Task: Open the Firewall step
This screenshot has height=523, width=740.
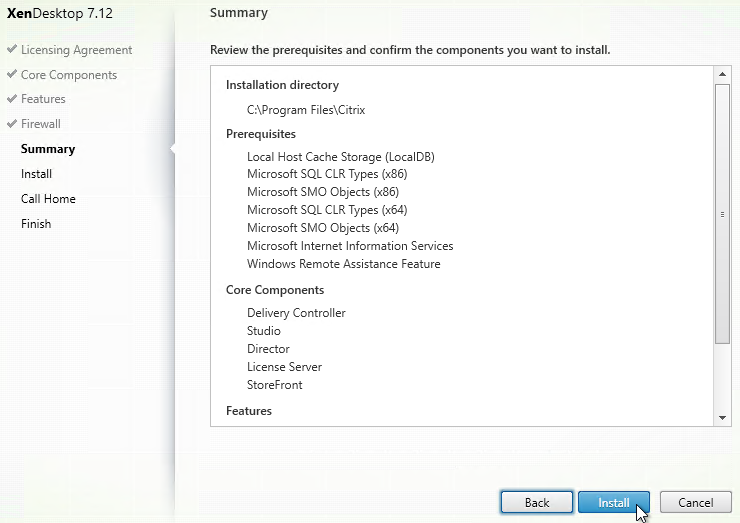Action: coord(41,124)
